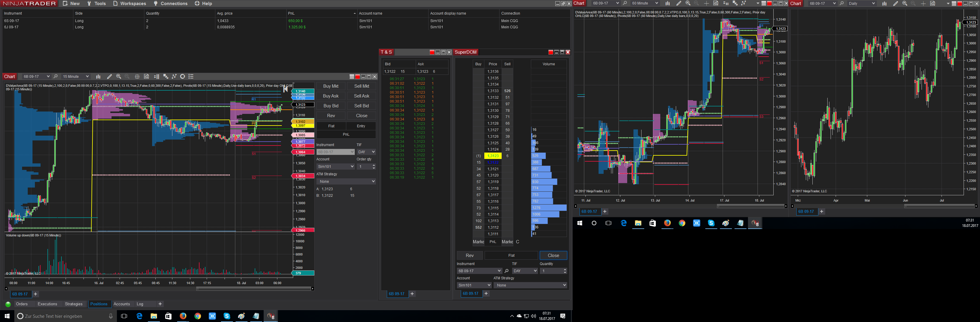Toggle Chart Trader in 60 Minute chart
This screenshot has width=980, height=322.
pyautogui.click(x=726, y=3)
